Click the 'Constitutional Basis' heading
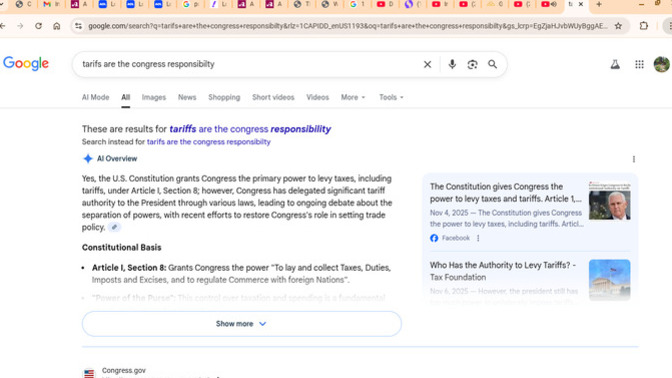Image resolution: width=672 pixels, height=378 pixels. (122, 248)
